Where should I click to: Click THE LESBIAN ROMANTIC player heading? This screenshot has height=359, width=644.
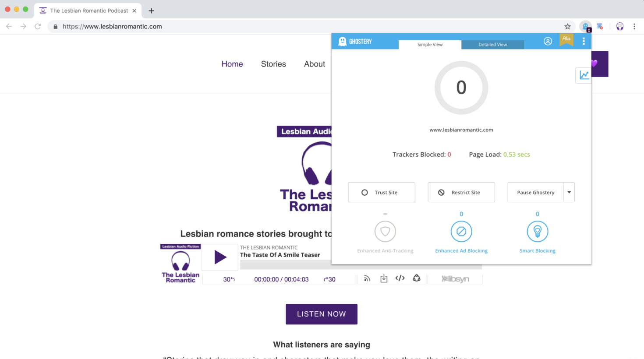click(269, 248)
